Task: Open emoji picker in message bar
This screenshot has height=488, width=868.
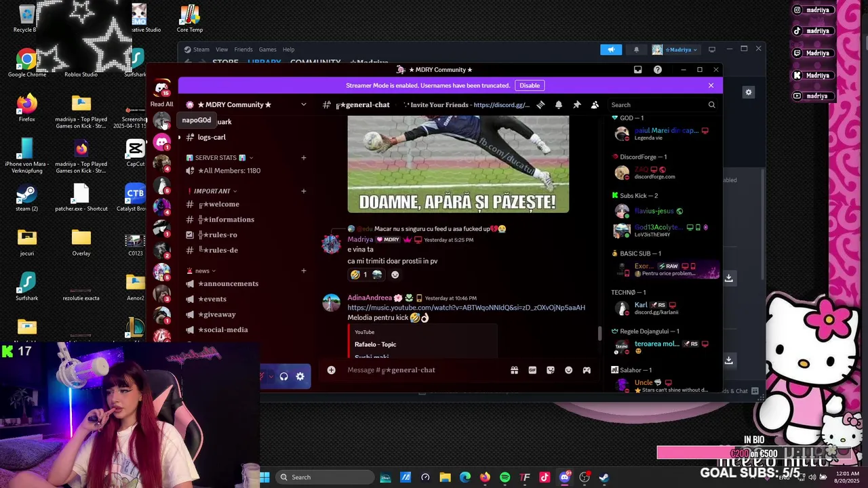Action: coord(568,370)
